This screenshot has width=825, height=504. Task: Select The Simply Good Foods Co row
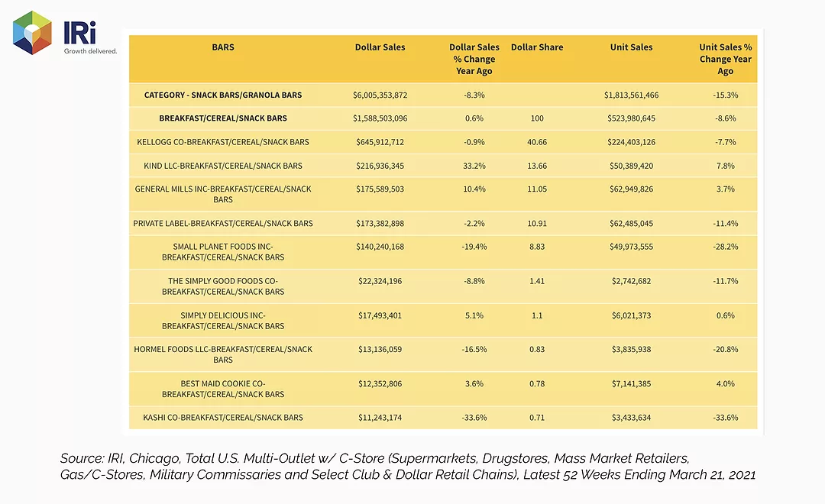click(x=443, y=286)
